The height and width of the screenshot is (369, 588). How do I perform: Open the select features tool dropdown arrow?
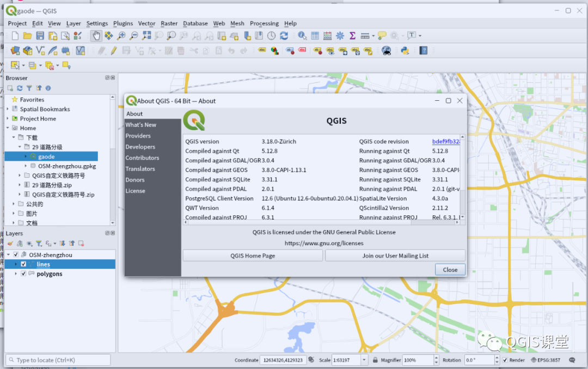(23, 66)
